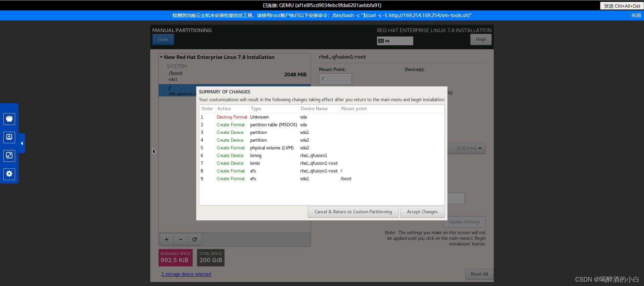The width and height of the screenshot is (644, 286).
Task: Select the lvmlv rhel_qfusion1-root row
Action: 322,163
